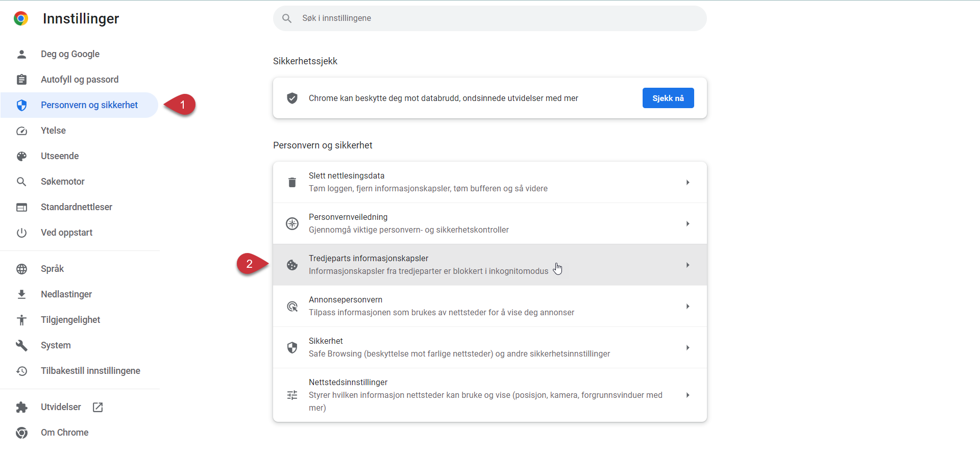
Task: Open Tilgjengelighet settings
Action: [x=79, y=320]
